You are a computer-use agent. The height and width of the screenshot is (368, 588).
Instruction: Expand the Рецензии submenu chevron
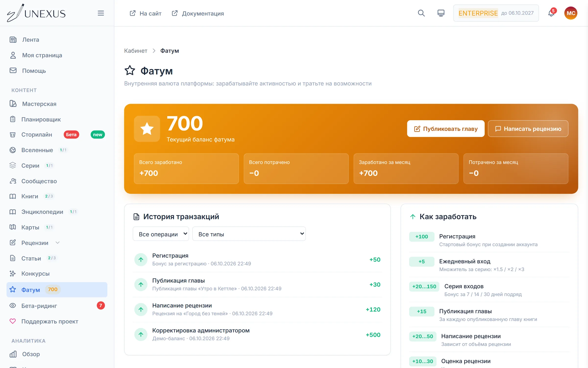pyautogui.click(x=58, y=243)
